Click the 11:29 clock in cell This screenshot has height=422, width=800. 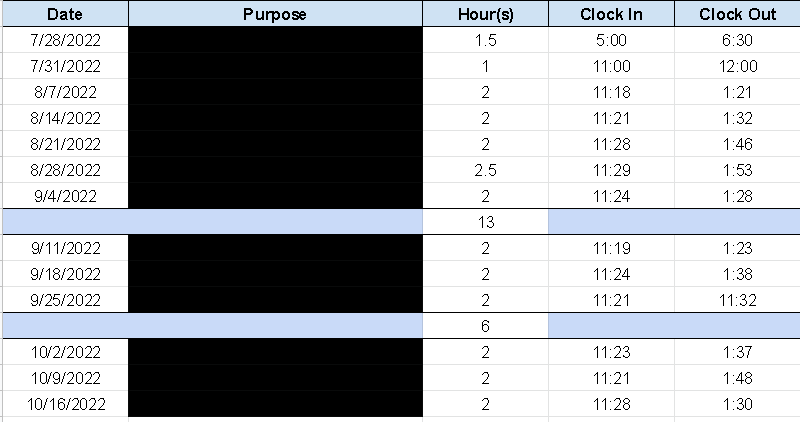611,170
